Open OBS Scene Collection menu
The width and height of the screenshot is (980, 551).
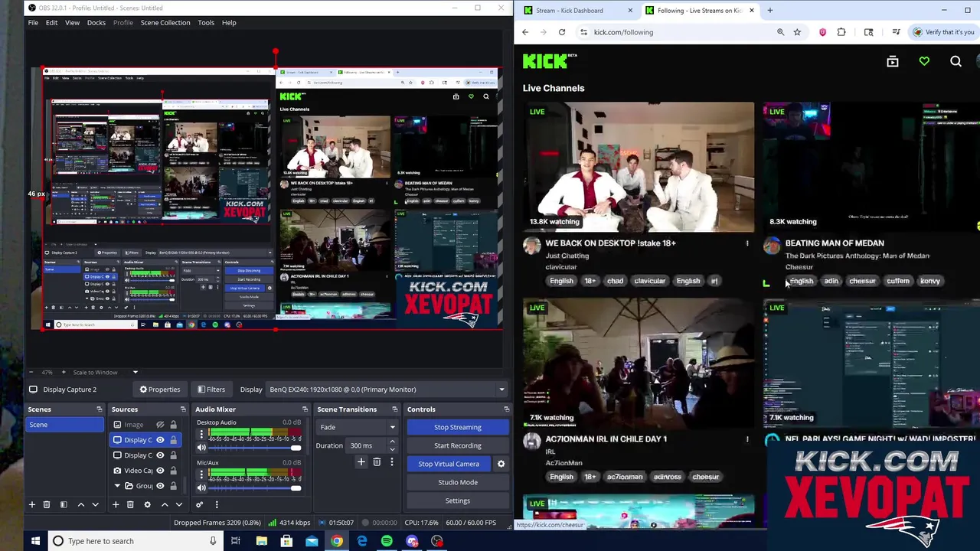point(165,22)
